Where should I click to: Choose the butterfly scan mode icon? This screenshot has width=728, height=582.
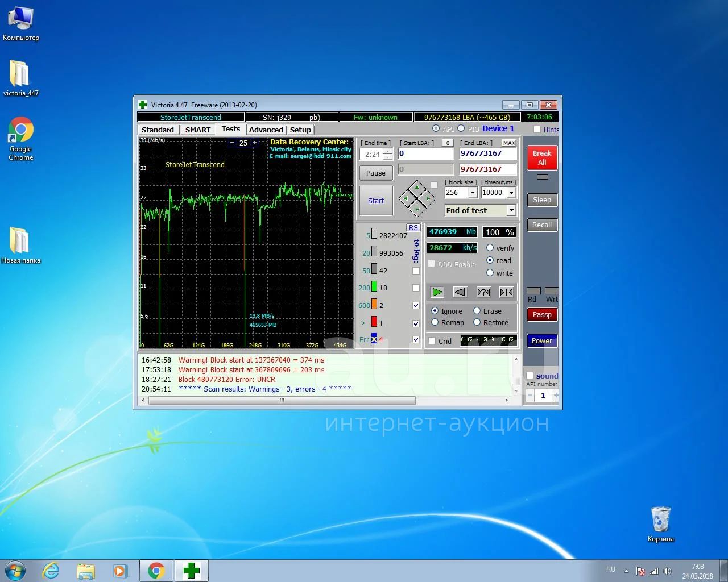pos(506,292)
